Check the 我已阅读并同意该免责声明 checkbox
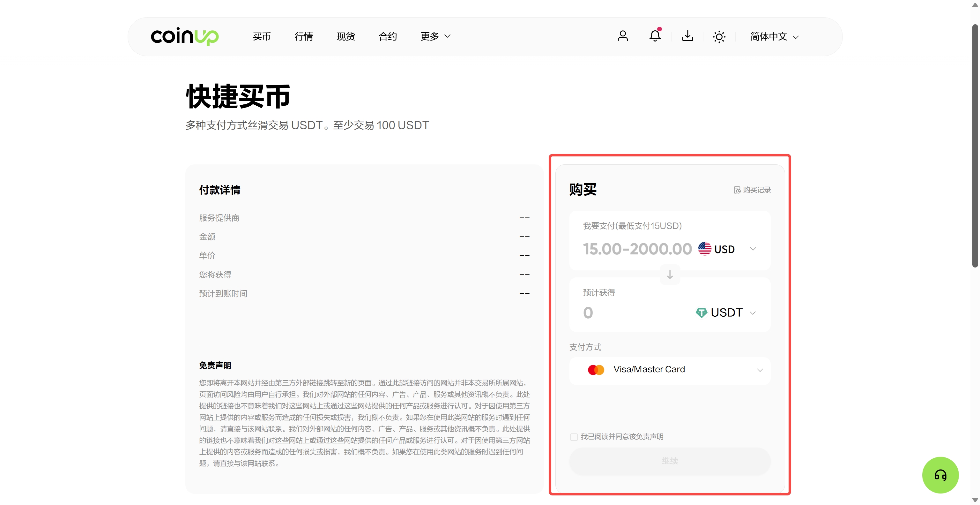 pos(574,437)
